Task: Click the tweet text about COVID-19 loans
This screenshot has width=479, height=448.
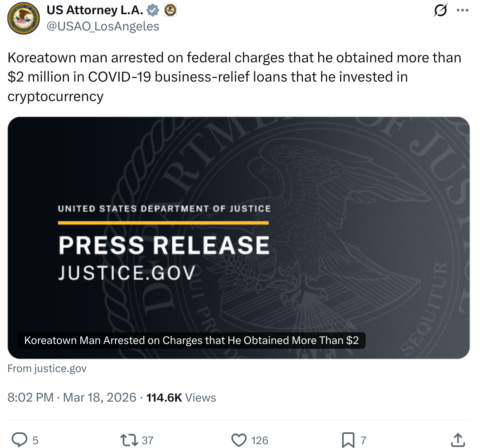Action: tap(207, 77)
